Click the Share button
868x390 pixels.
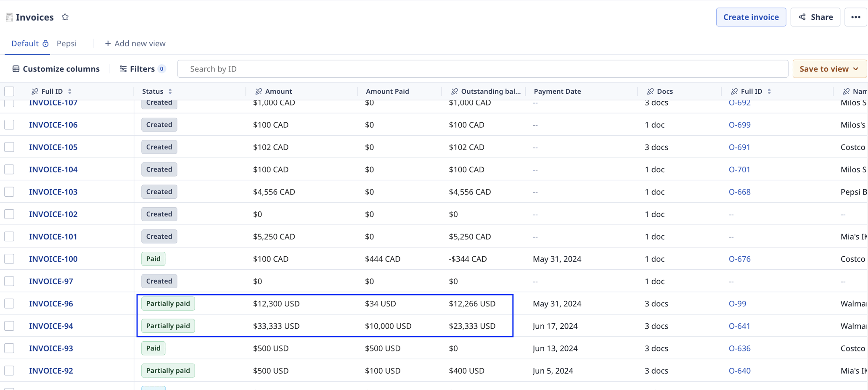click(815, 17)
